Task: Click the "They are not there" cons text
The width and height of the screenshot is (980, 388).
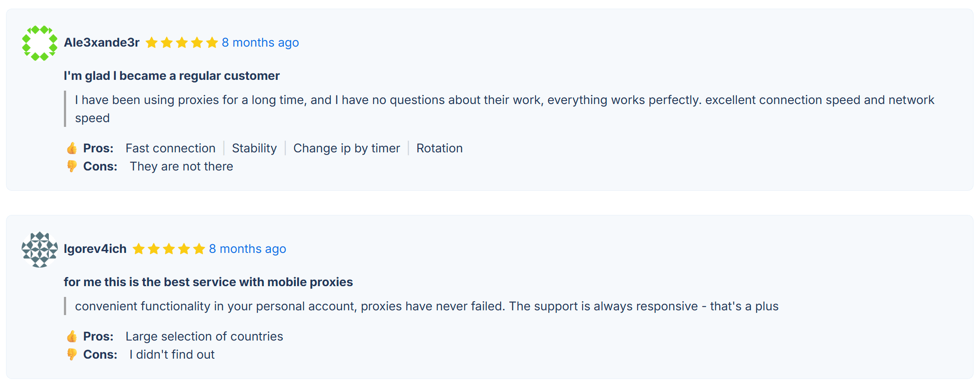Action: [181, 167]
